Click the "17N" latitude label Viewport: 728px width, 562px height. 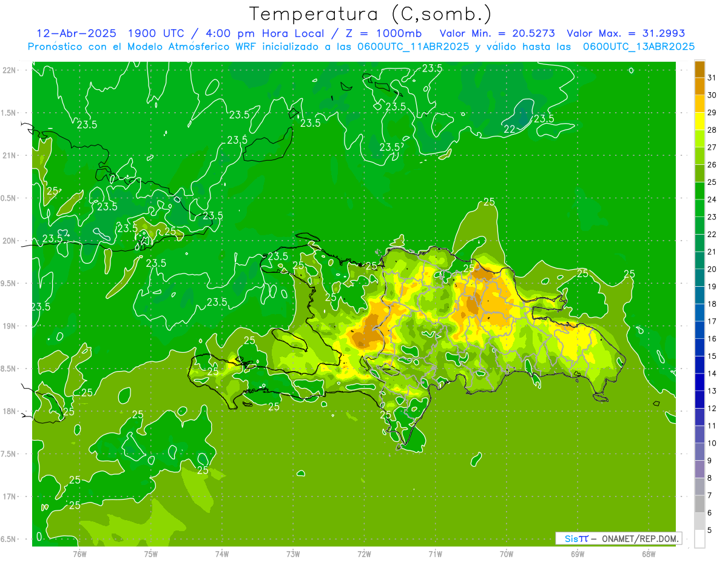[x=10, y=497]
